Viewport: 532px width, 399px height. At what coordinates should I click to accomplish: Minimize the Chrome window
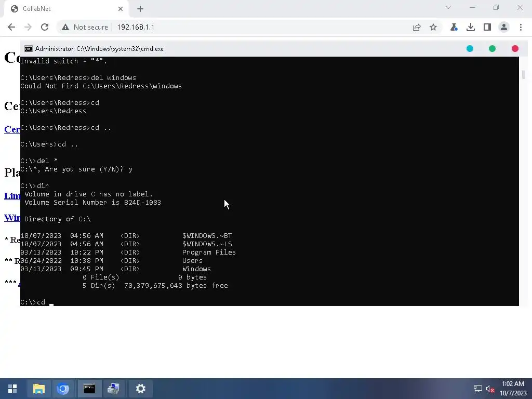tap(472, 7)
